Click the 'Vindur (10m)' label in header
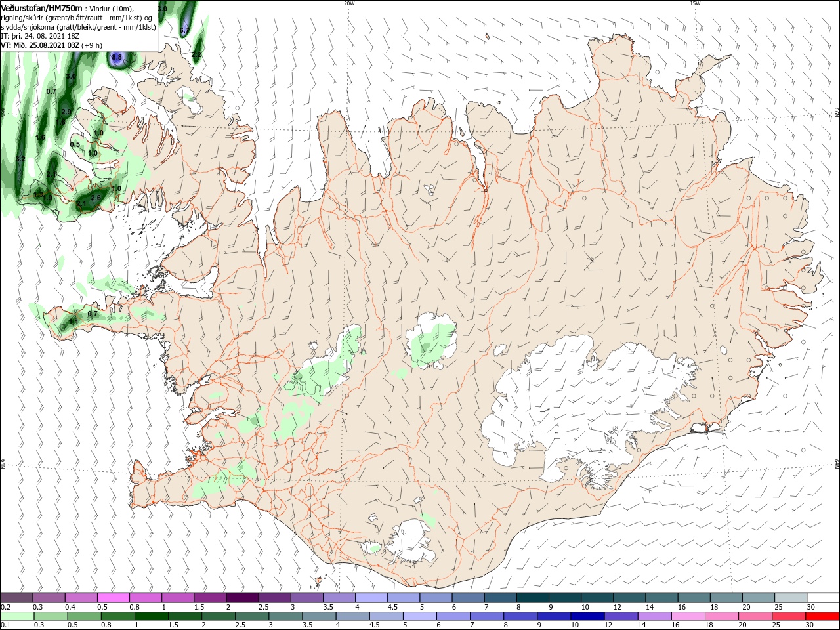This screenshot has height=630, width=840. [x=111, y=8]
